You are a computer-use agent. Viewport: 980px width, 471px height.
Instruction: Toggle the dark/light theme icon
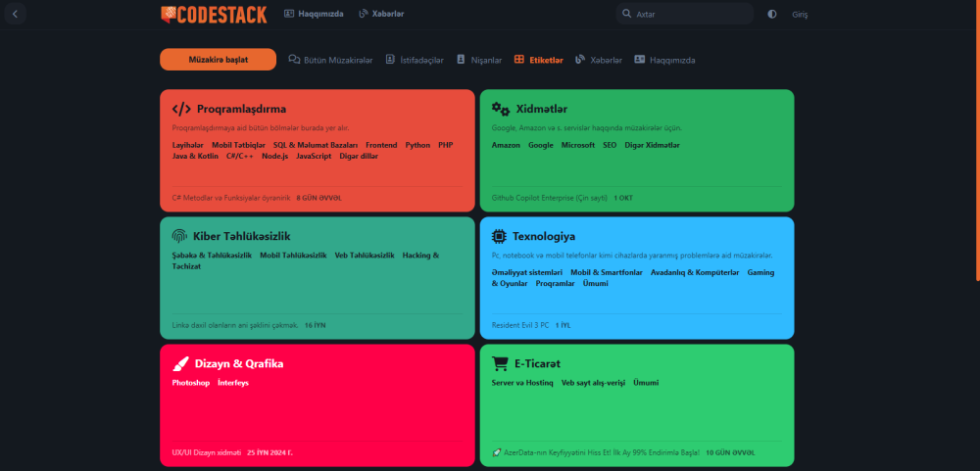772,14
